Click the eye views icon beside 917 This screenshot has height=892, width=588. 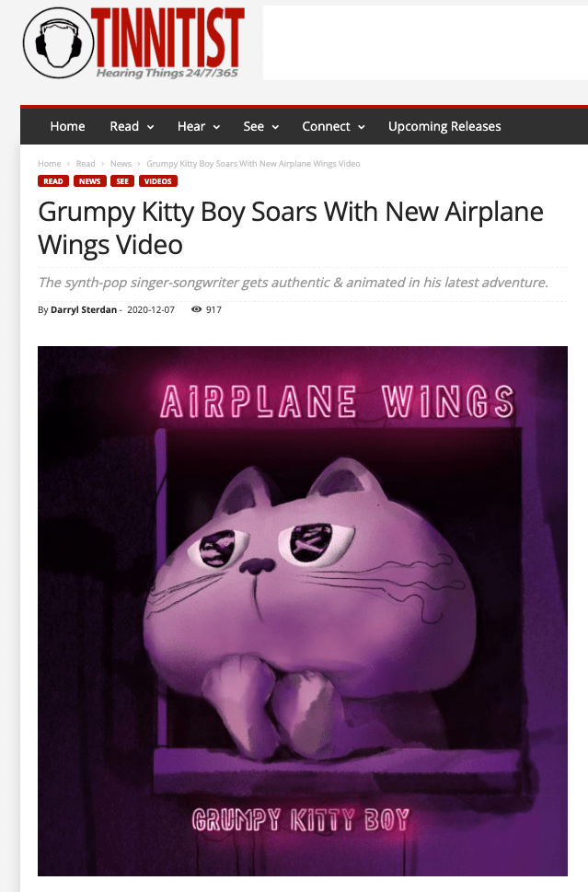pyautogui.click(x=196, y=309)
